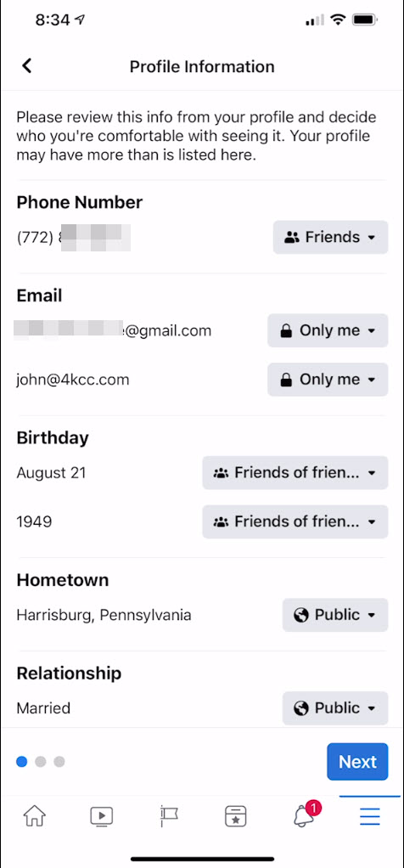Click the blue Next button
The image size is (404, 868).
pos(357,762)
